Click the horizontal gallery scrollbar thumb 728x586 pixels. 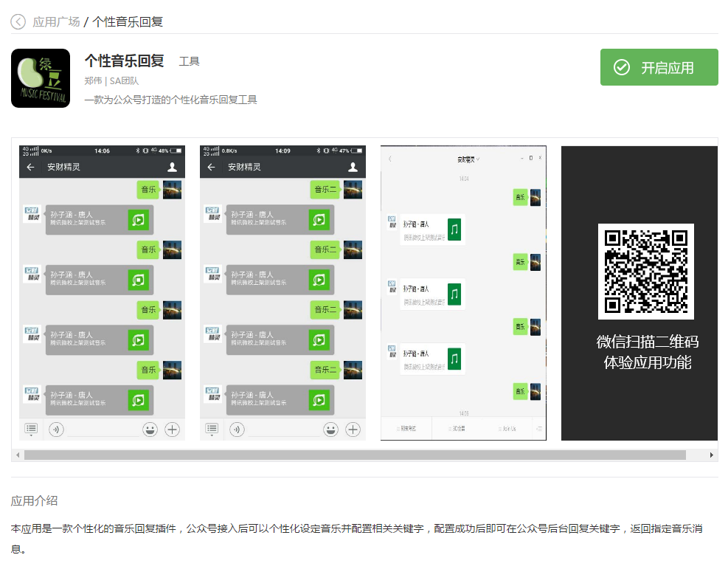pyautogui.click(x=356, y=455)
